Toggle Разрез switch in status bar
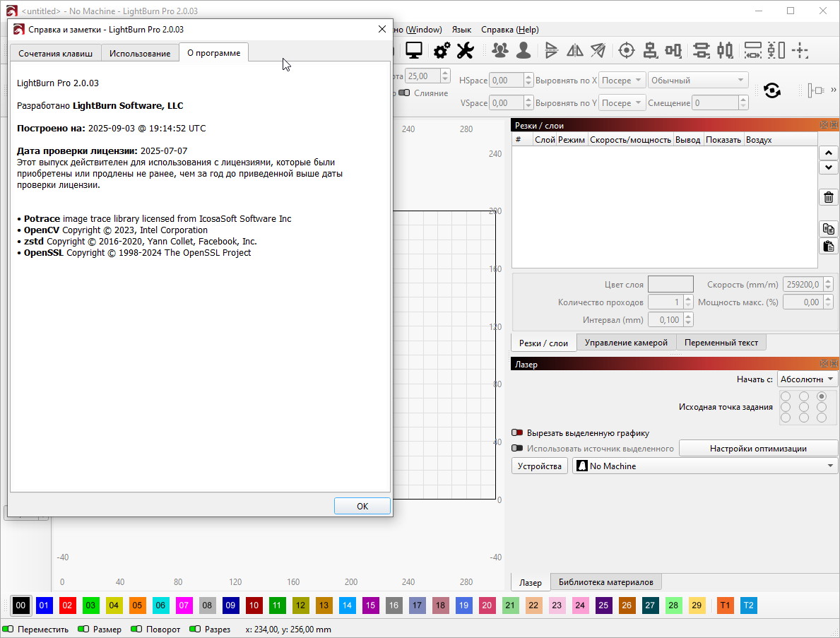840x638 pixels. (195, 629)
